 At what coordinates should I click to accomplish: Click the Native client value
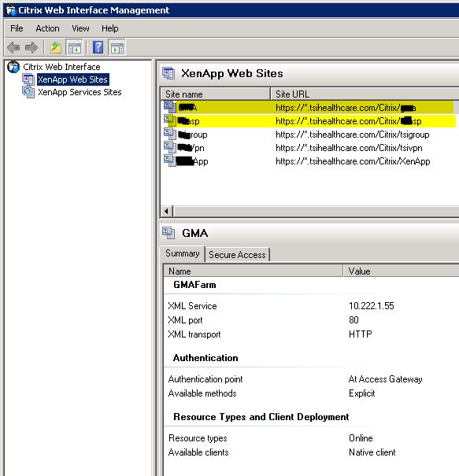372,452
